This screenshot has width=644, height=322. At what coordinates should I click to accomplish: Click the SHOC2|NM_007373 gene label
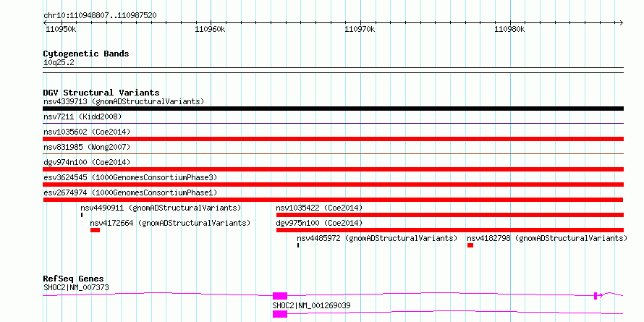point(76,287)
